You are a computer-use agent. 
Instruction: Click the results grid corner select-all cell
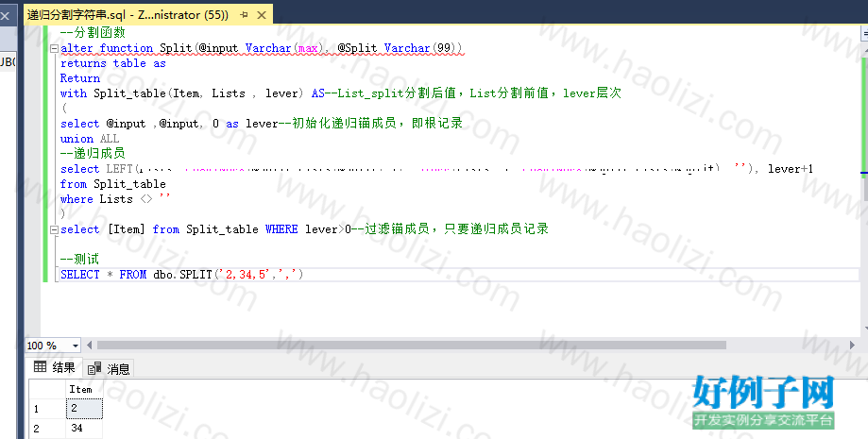[x=47, y=389]
